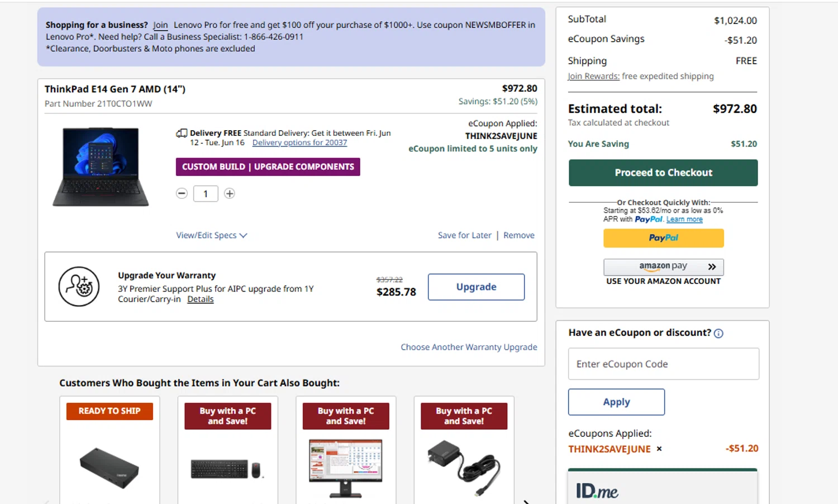Click the quantity input field showing 1
838x504 pixels.
tap(206, 194)
